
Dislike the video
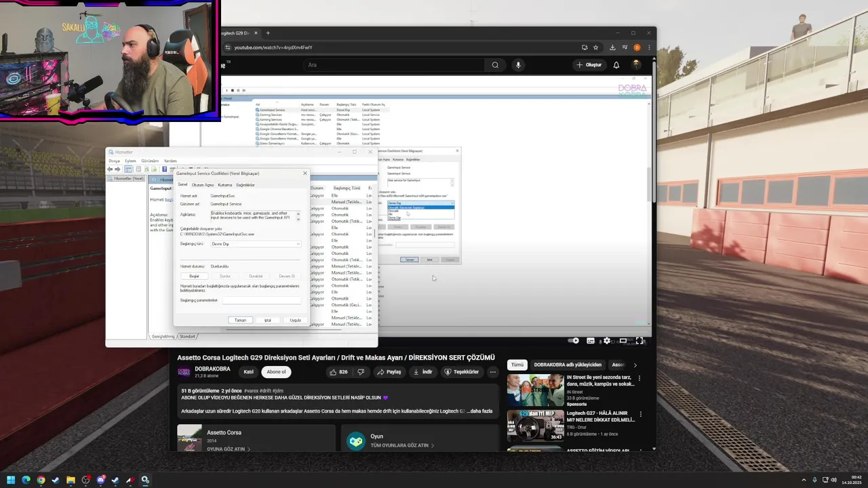click(x=361, y=372)
